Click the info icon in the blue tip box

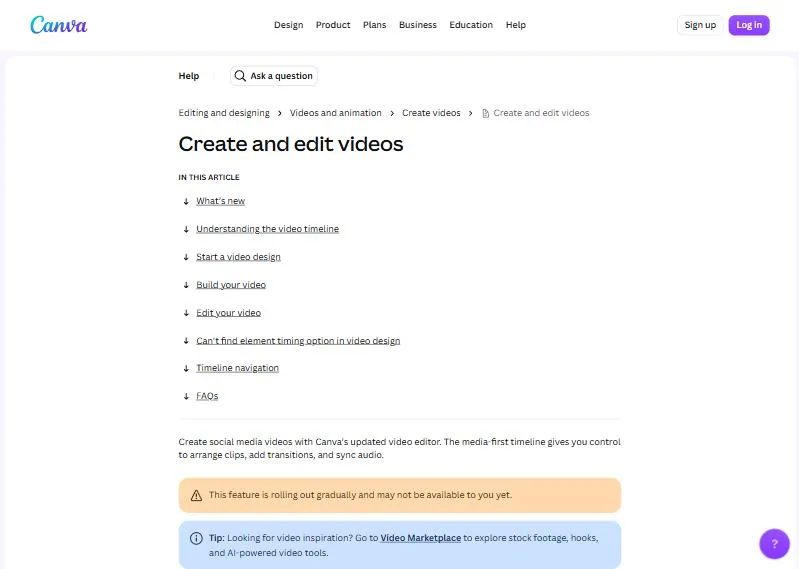(x=196, y=538)
